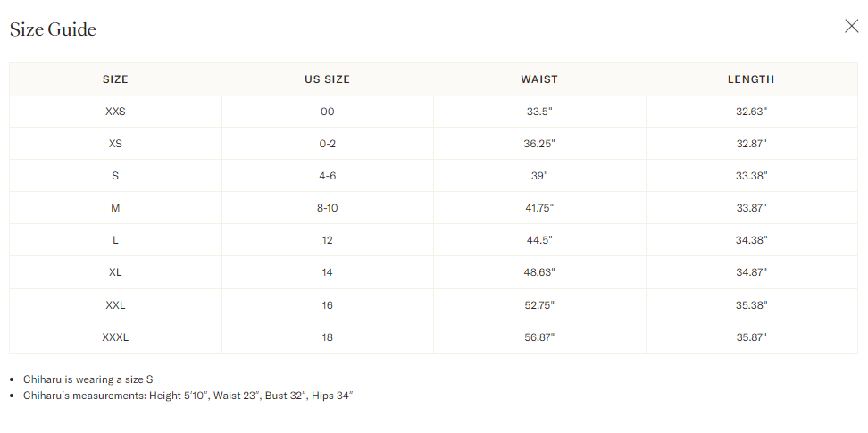This screenshot has width=868, height=433.
Task: Click the SIZE column header
Action: (x=115, y=79)
